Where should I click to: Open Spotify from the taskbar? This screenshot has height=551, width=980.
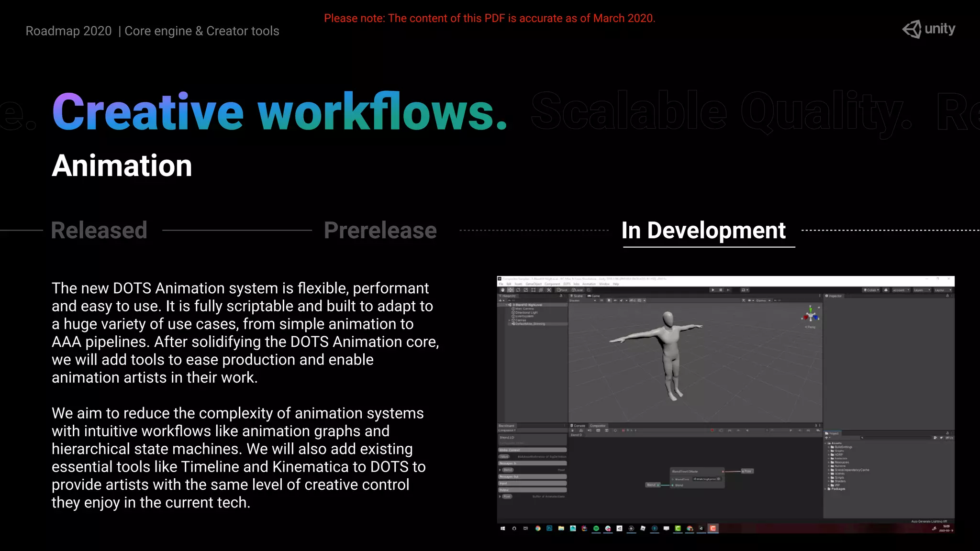(x=596, y=529)
